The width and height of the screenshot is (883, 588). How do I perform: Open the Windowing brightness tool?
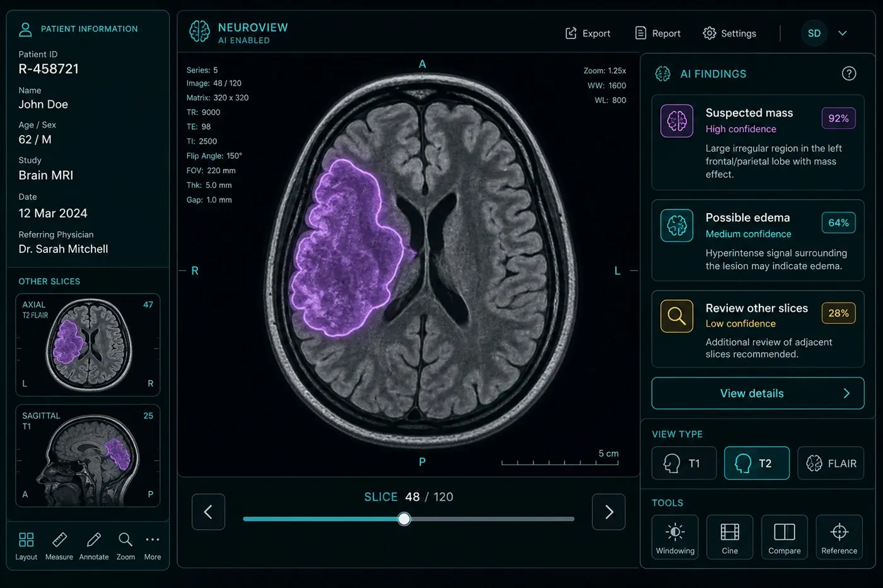click(x=675, y=537)
